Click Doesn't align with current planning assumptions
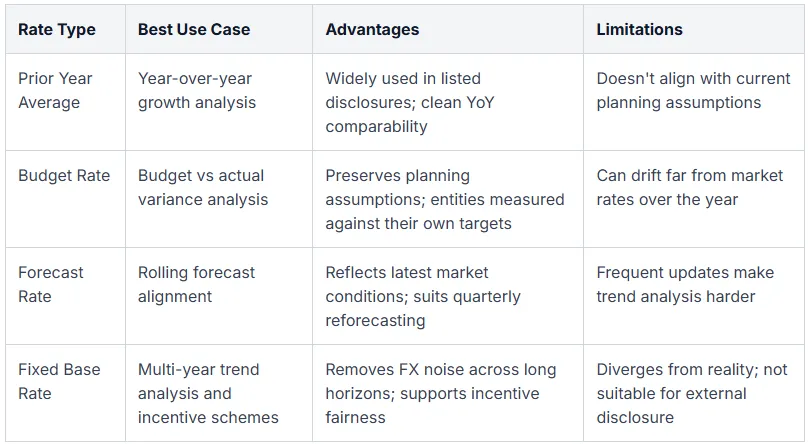808x444 pixels. pos(694,102)
